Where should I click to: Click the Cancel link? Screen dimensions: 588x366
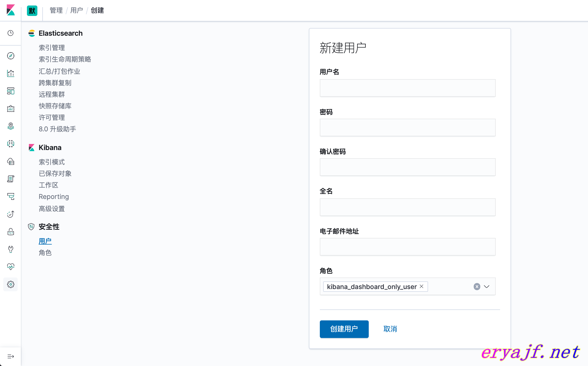click(390, 329)
